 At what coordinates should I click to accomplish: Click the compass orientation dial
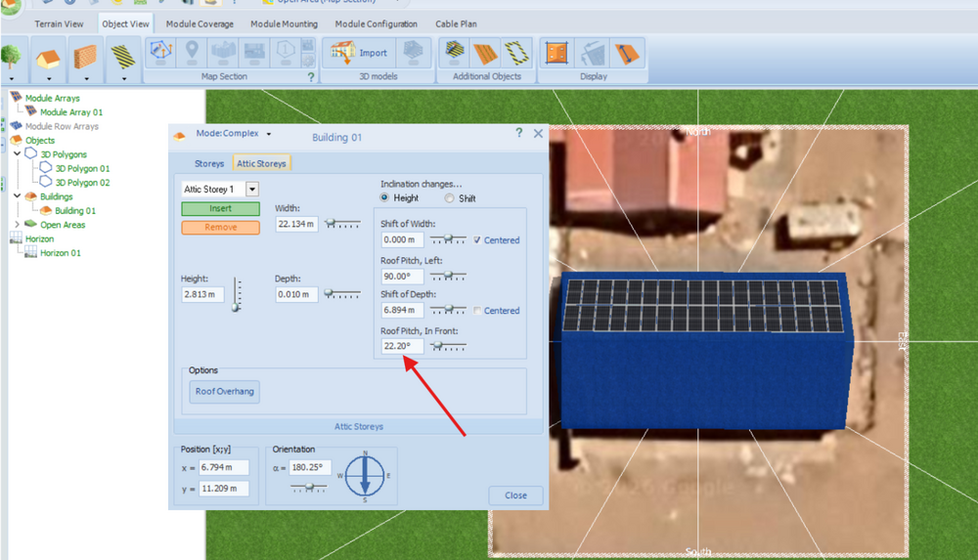(x=365, y=476)
